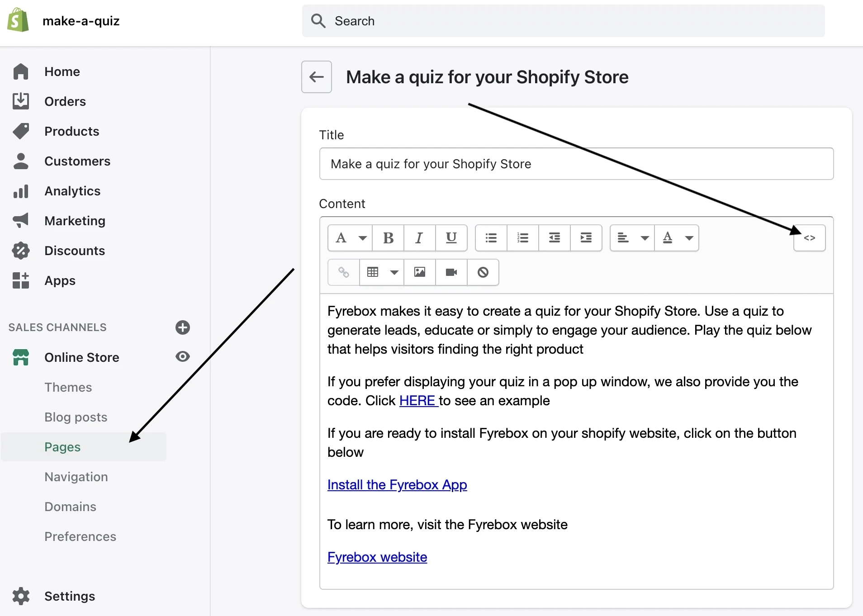863x616 pixels.
Task: Insert a numbered list
Action: pyautogui.click(x=523, y=238)
